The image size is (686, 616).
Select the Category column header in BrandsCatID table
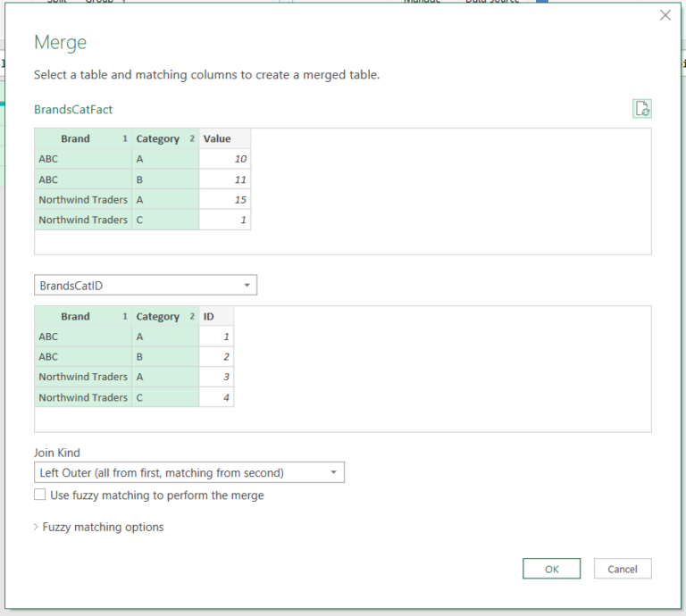tap(165, 316)
